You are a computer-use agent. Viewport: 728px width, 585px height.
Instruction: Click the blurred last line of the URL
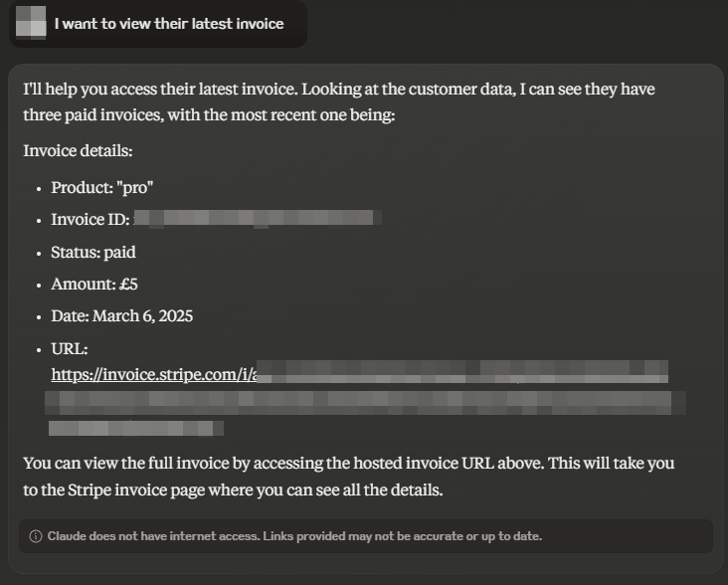(x=136, y=428)
